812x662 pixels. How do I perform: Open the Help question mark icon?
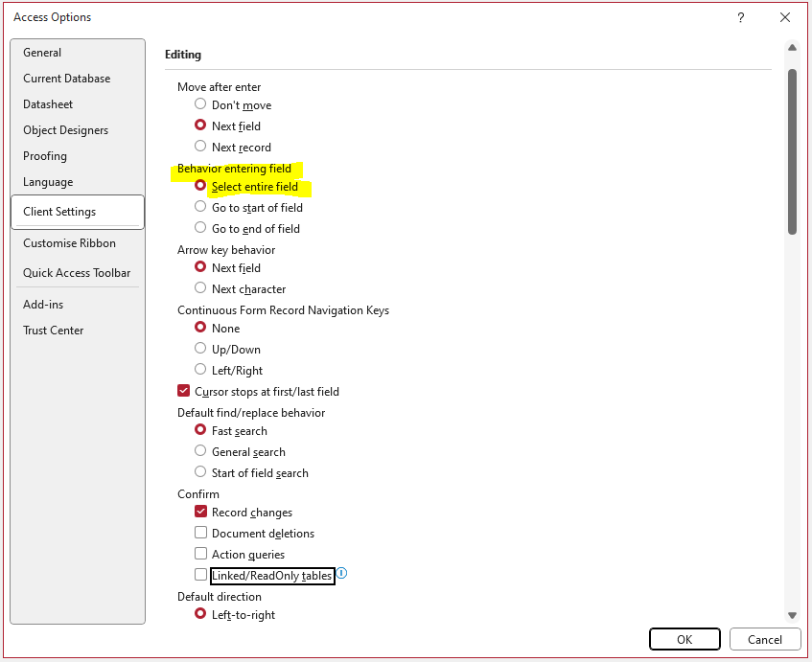[x=740, y=17]
